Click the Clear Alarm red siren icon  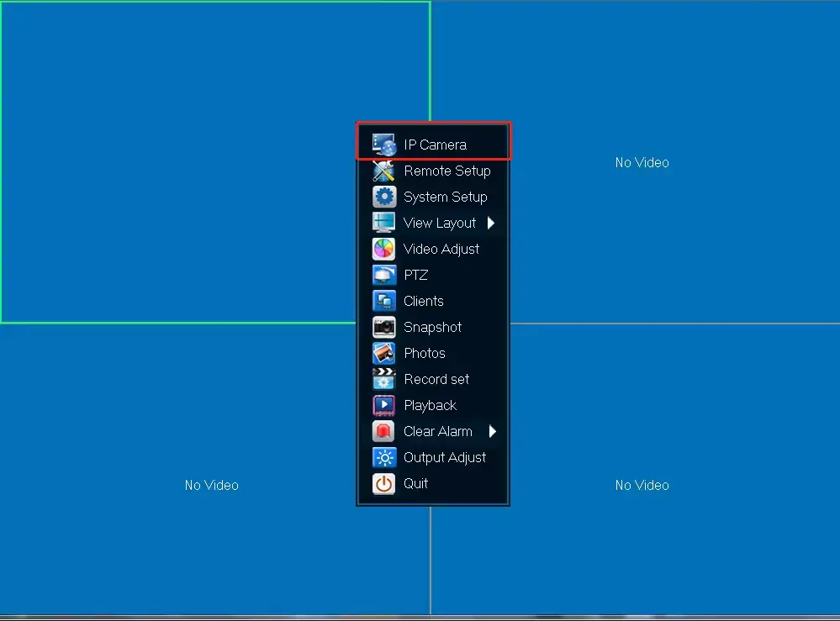pos(384,431)
